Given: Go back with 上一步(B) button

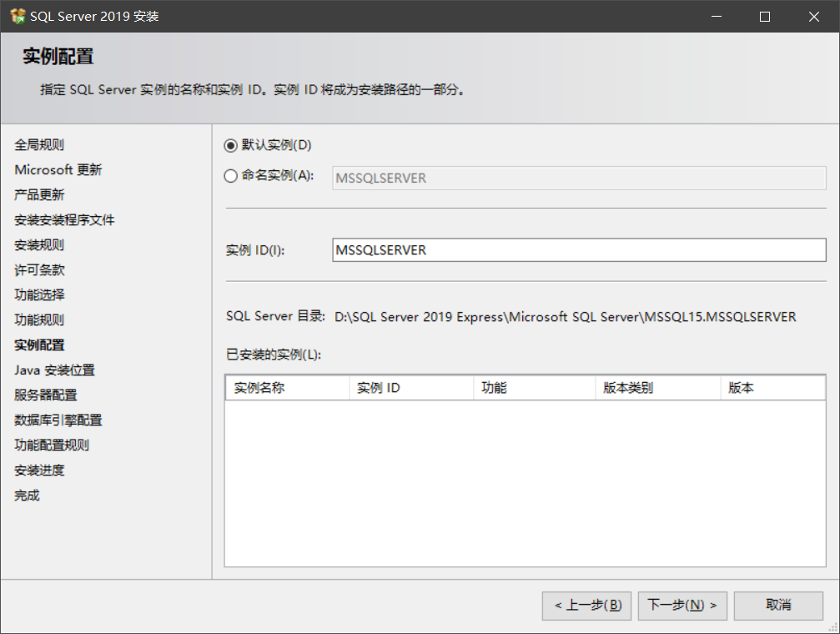Looking at the screenshot, I should pos(586,606).
